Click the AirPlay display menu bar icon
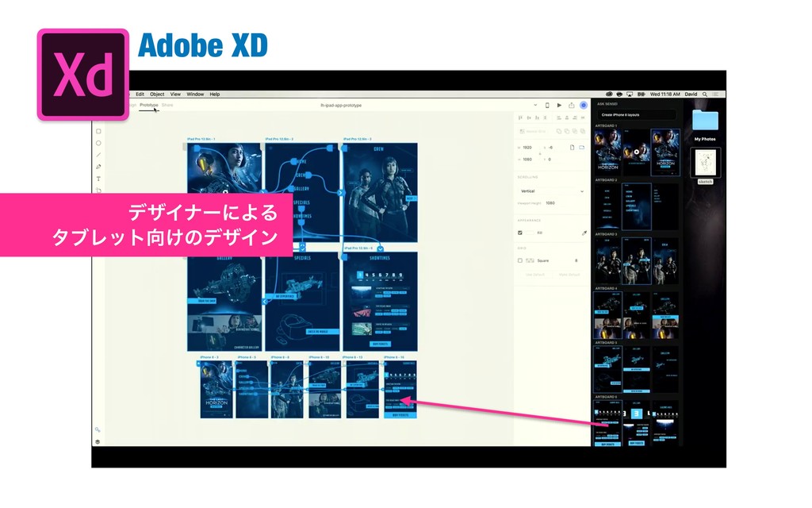 pos(630,94)
